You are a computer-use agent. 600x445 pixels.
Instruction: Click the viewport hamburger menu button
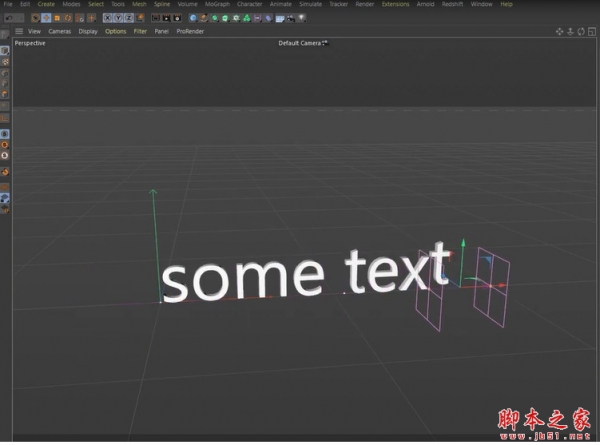(18, 31)
